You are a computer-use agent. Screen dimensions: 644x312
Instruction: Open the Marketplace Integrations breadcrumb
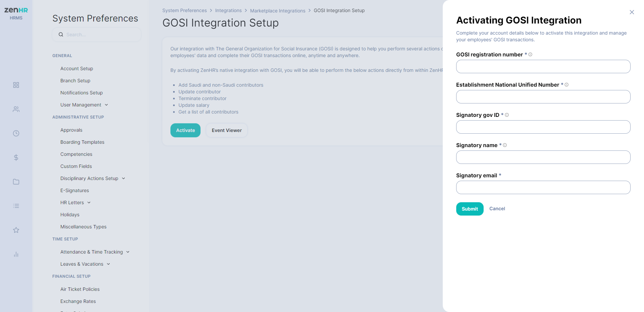[x=277, y=10]
